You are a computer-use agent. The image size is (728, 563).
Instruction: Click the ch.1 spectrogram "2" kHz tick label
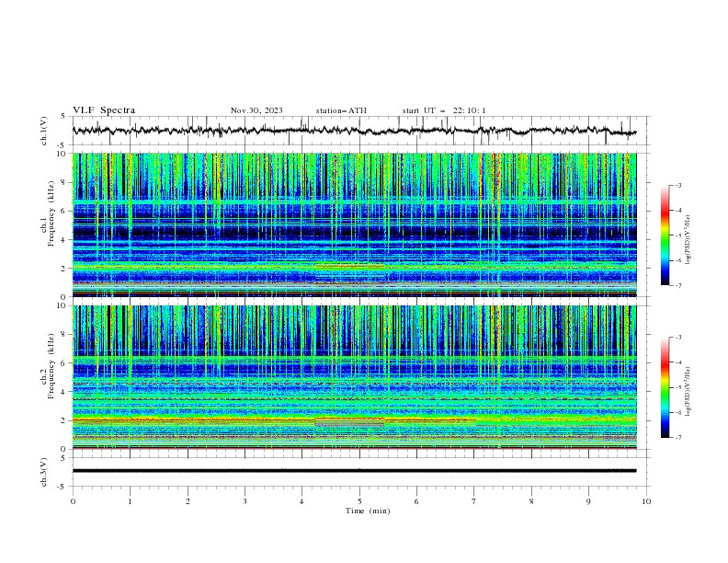[x=64, y=269]
